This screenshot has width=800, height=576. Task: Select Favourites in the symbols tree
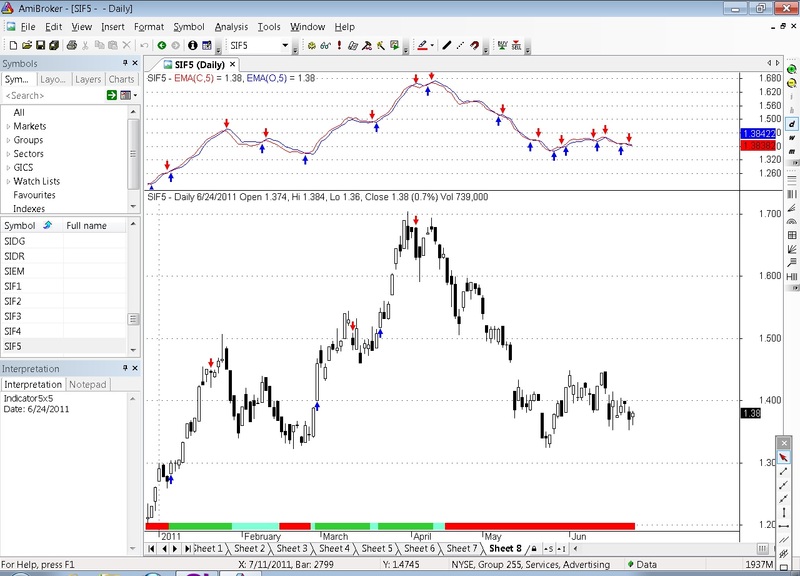pos(34,195)
